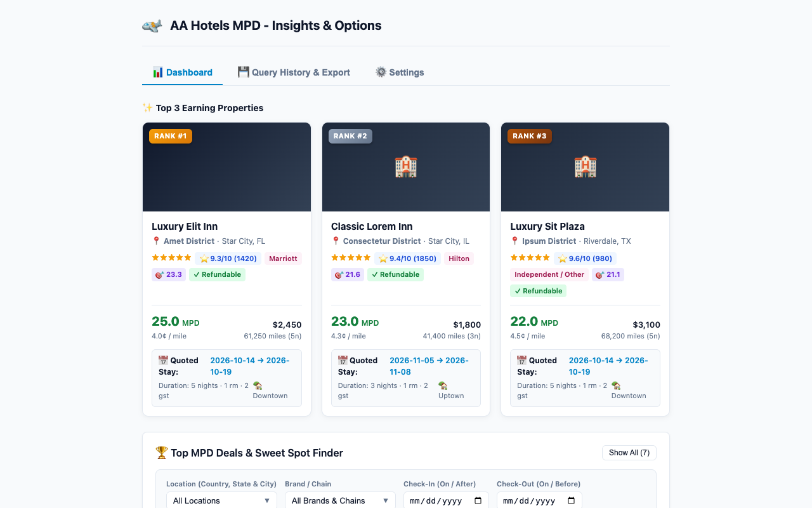Open Luxury Elit Inn quoted stay dates link
Image resolution: width=812 pixels, height=508 pixels.
tap(250, 366)
